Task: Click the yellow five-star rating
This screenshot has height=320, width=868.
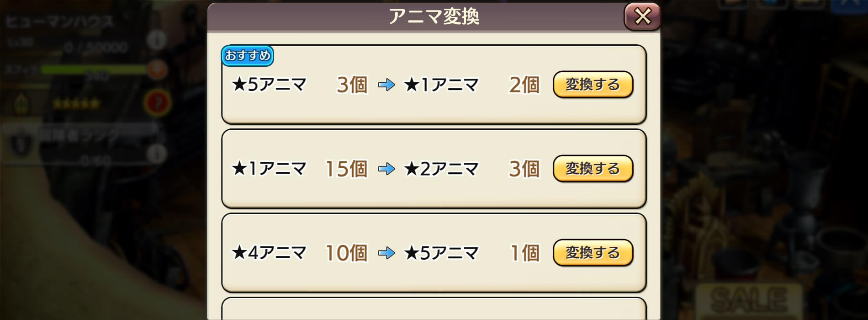Action: click(x=76, y=104)
